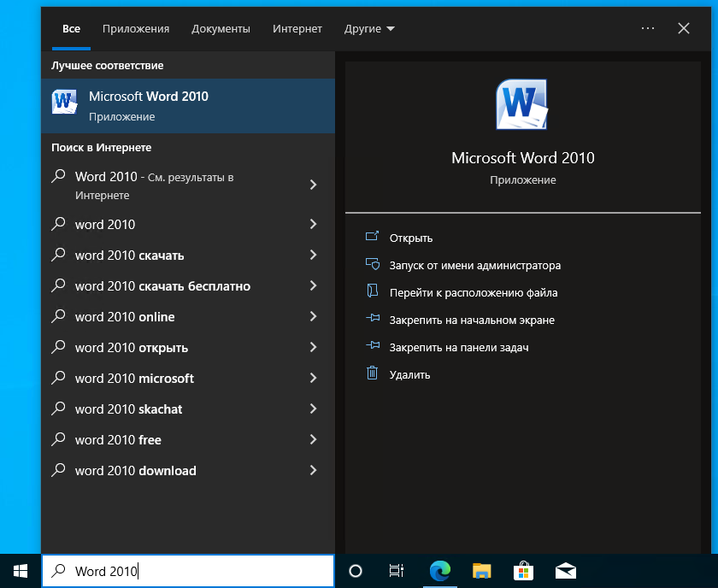Click Запуск от имени администратора
The width and height of the screenshot is (718, 588).
tap(475, 266)
